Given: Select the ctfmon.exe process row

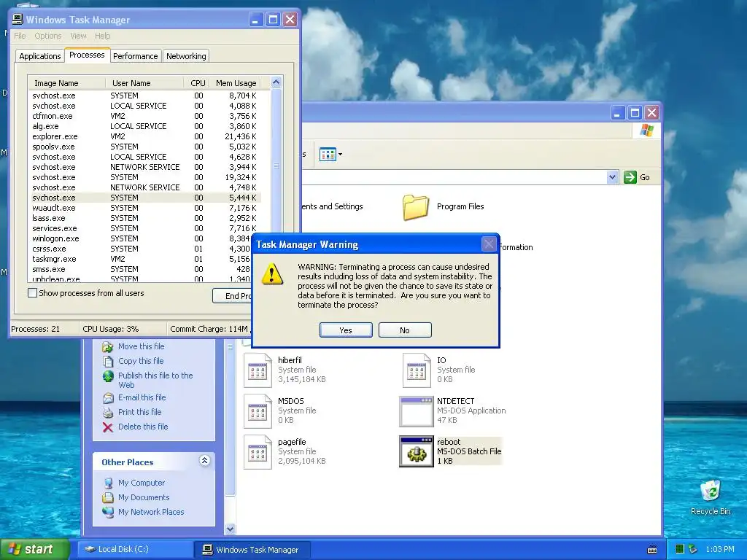Looking at the screenshot, I should tap(144, 116).
